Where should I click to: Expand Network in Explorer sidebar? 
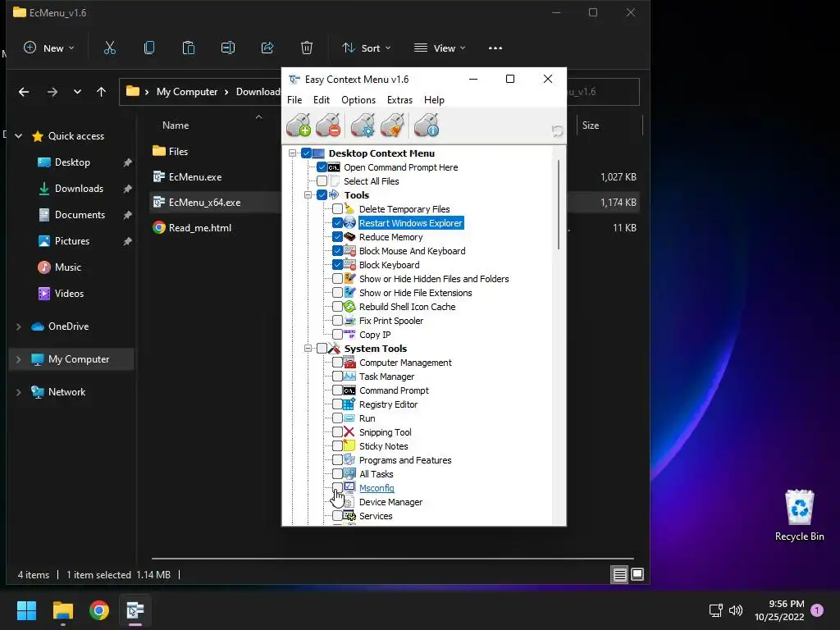[x=19, y=392]
